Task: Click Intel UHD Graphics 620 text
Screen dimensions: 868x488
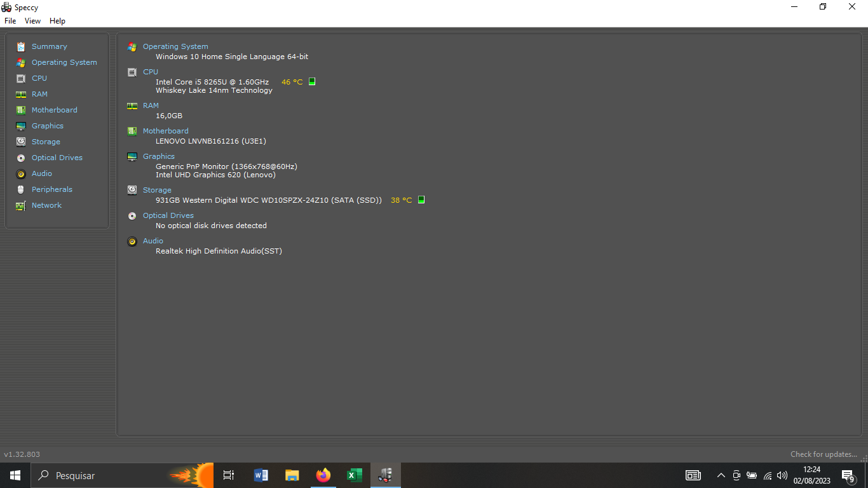Action: [x=216, y=175]
